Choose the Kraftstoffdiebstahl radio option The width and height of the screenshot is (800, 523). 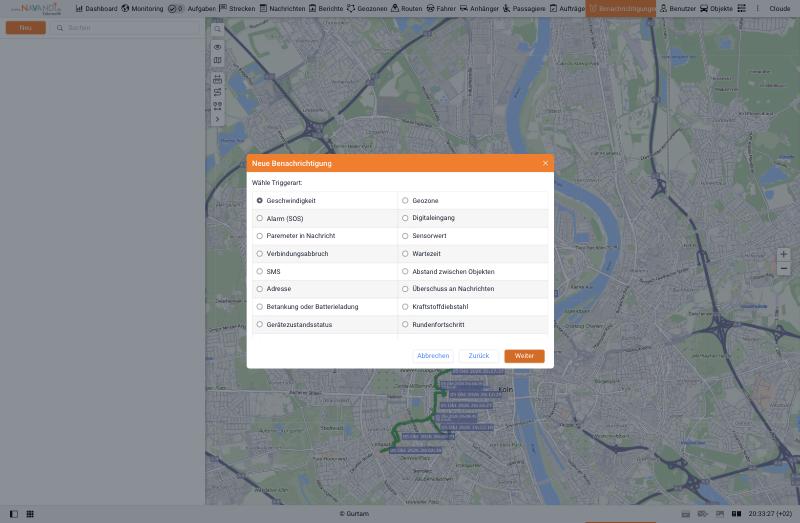pyautogui.click(x=405, y=307)
